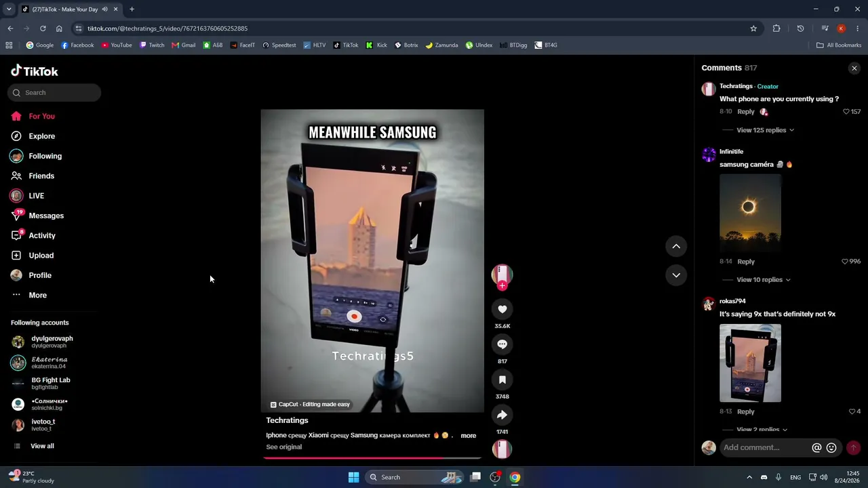Post the comment with send arrow

pyautogui.click(x=854, y=447)
